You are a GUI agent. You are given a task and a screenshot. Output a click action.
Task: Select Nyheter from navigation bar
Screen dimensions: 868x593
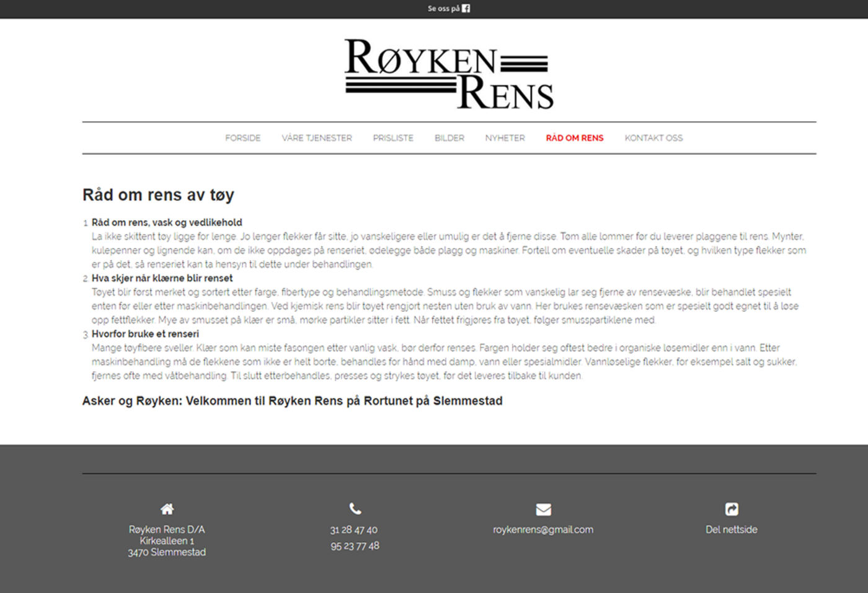point(505,138)
